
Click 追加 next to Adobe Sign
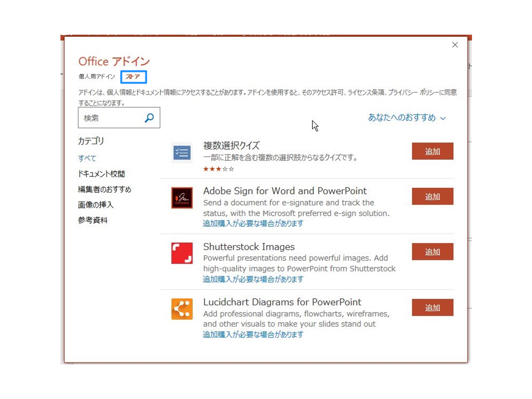pos(432,196)
